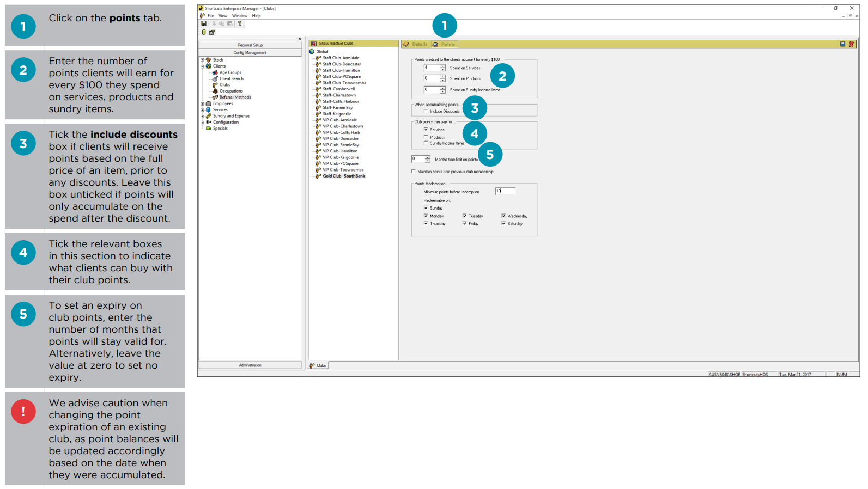Click the yellow database cylinder toolbar icon
This screenshot has width=868, height=489.
click(204, 32)
